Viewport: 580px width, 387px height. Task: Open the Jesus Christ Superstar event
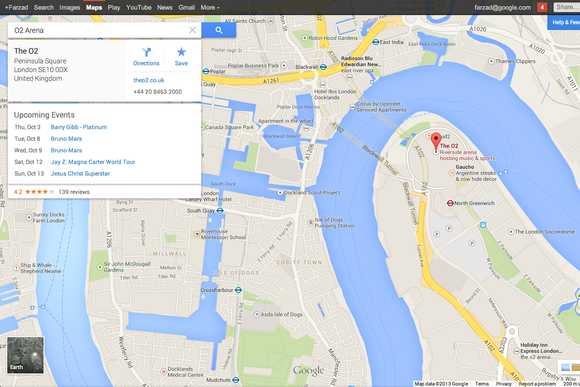pos(80,174)
